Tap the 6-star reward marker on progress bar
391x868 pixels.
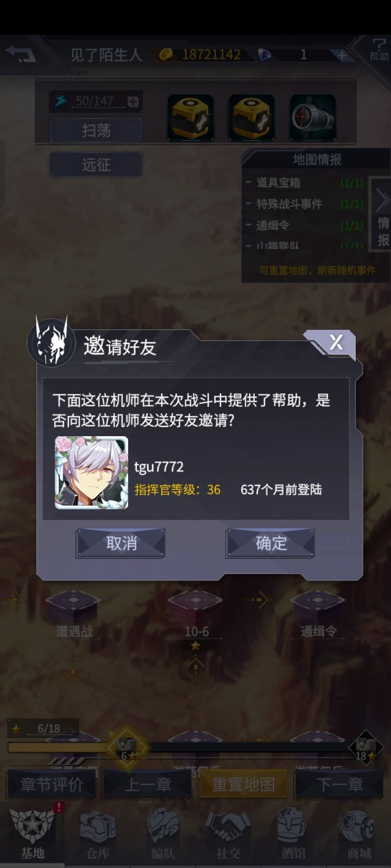127,748
